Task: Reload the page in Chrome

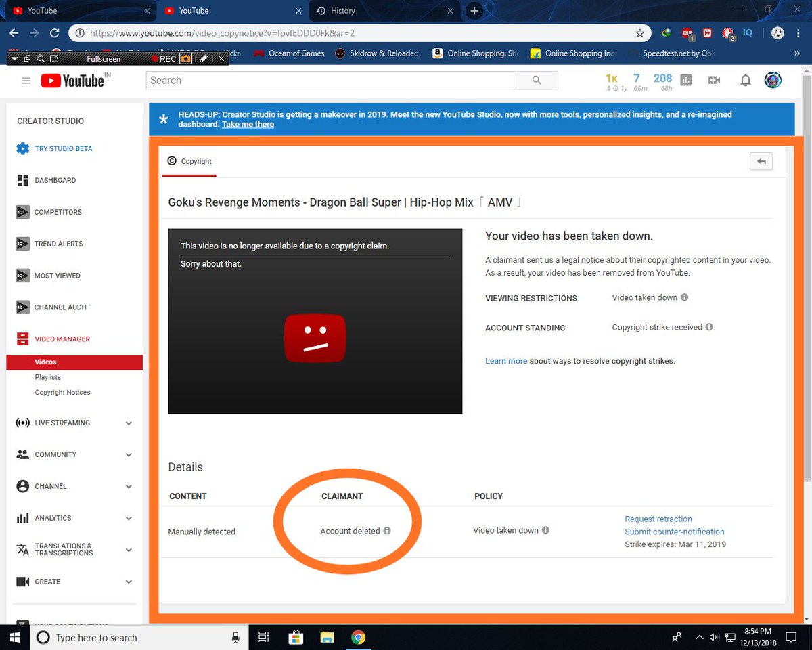Action: (54, 32)
